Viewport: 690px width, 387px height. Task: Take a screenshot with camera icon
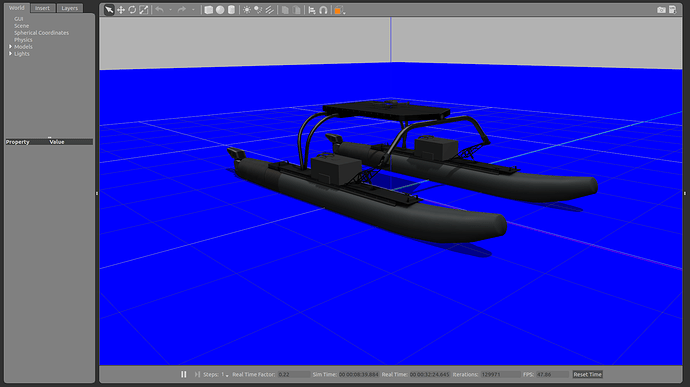click(661, 10)
